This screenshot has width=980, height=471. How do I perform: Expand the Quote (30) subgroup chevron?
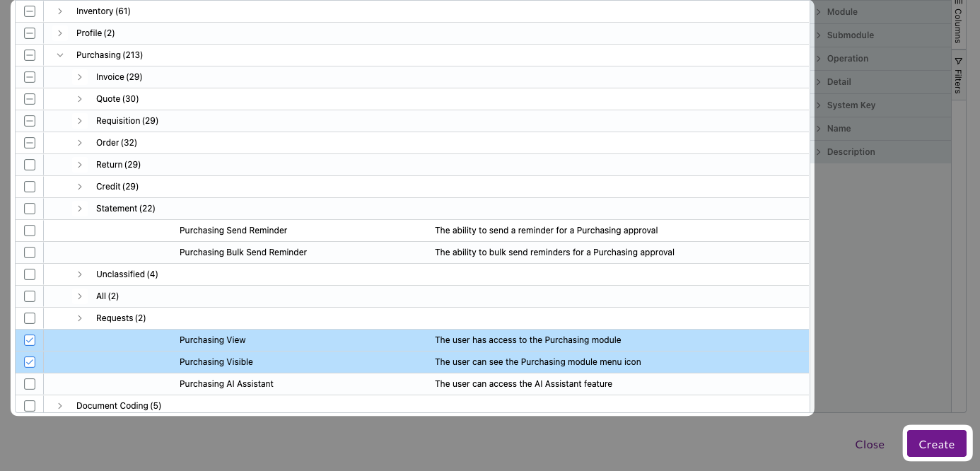click(80, 99)
